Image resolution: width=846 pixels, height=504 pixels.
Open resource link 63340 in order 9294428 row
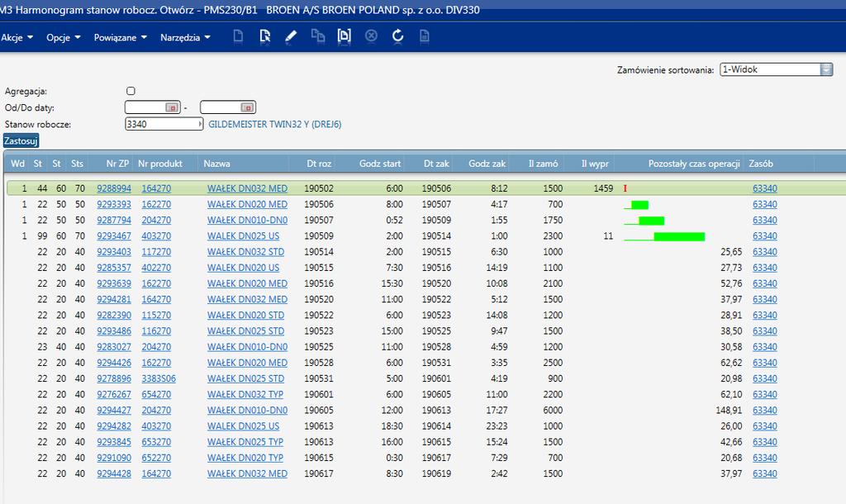coord(765,473)
